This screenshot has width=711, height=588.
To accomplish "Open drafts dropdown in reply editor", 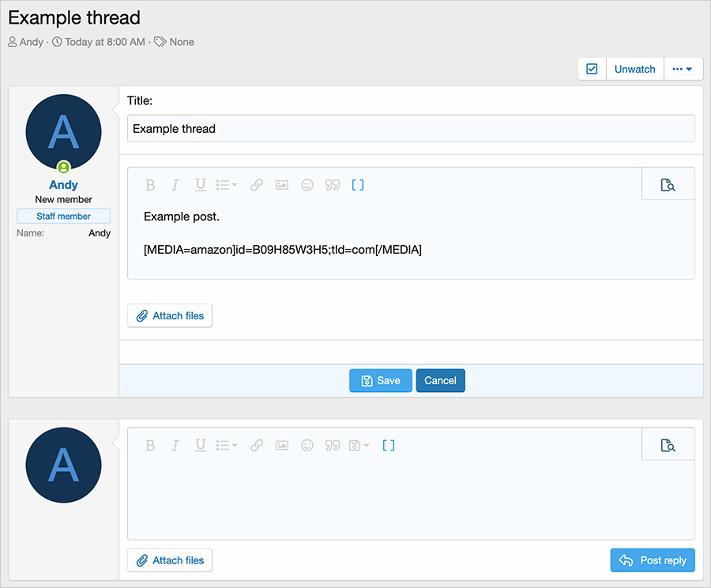I will tap(359, 446).
